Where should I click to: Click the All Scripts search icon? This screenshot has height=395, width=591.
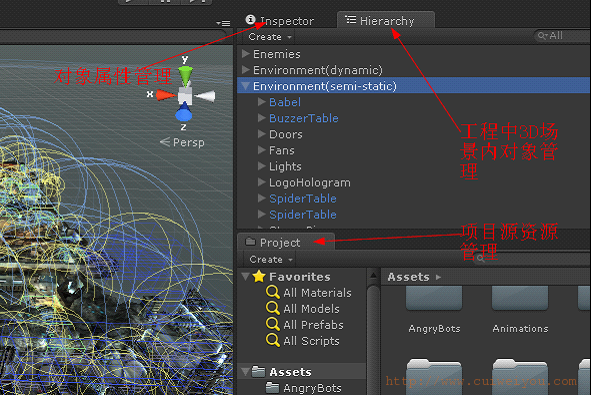pos(273,340)
